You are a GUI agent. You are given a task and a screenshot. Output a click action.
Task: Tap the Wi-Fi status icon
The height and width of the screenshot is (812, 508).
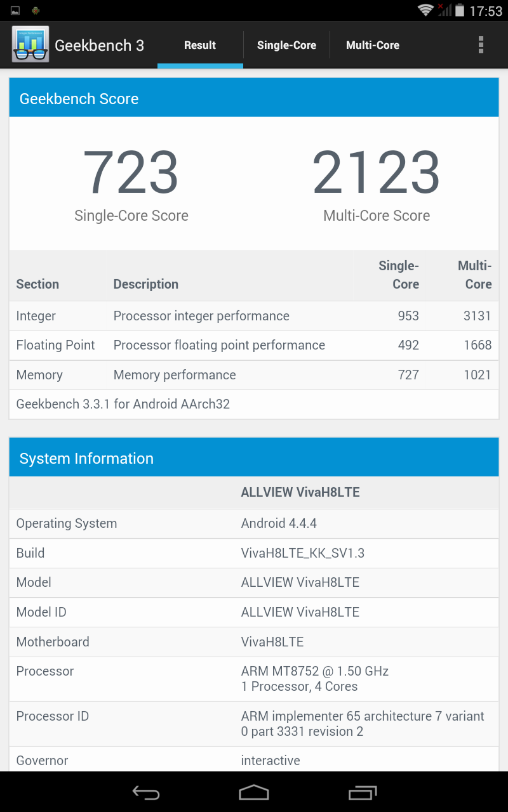tap(425, 10)
